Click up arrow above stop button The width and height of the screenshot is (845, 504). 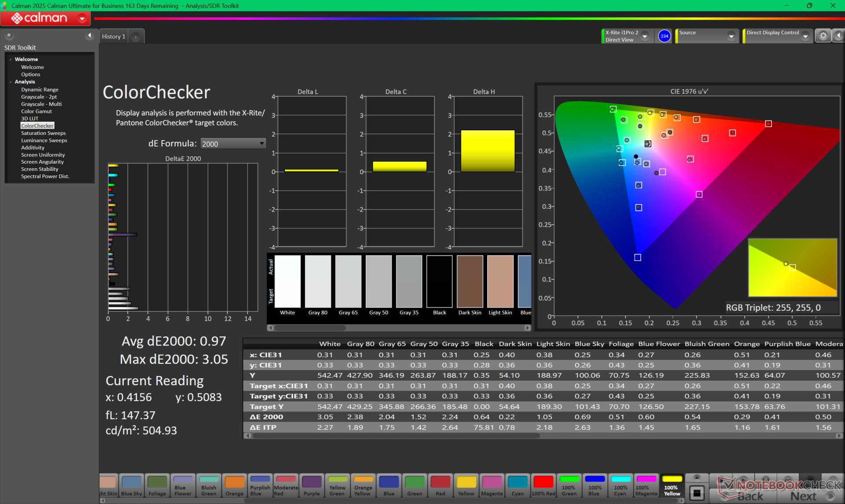(697, 478)
